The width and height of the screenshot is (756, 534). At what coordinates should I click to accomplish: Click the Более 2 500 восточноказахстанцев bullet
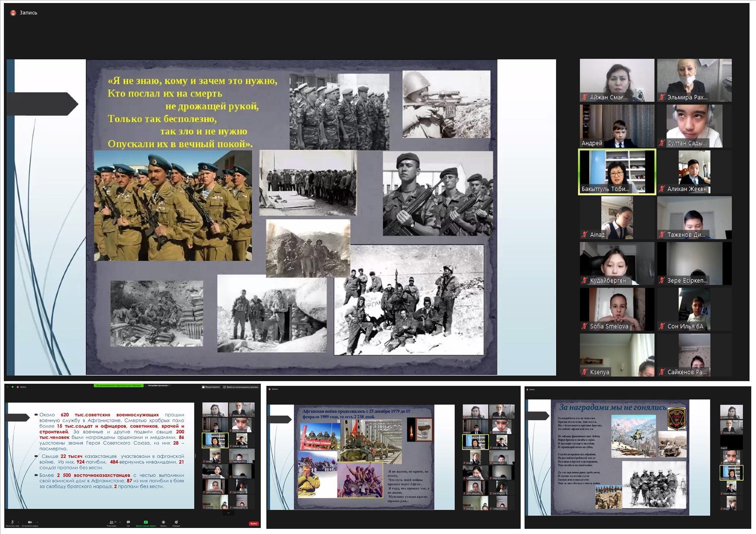(111, 481)
